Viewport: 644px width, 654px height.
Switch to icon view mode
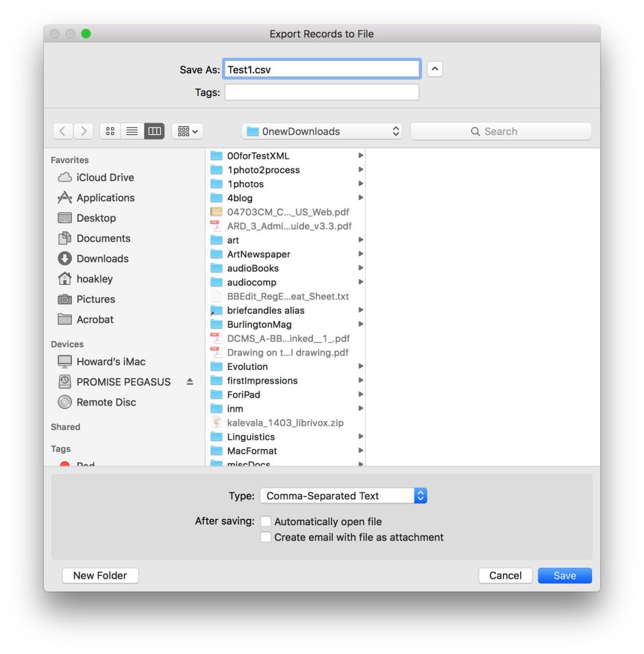[110, 131]
